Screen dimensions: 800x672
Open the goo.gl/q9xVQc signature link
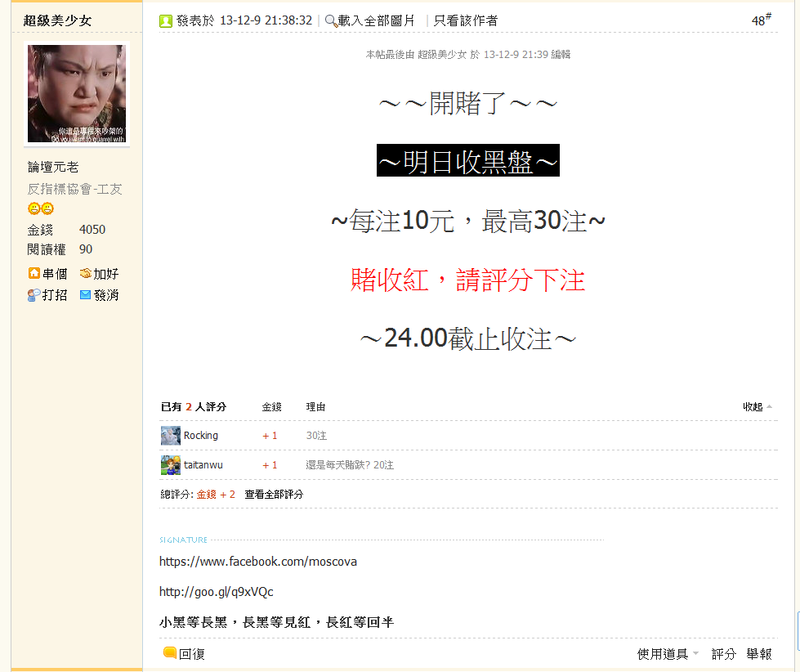[x=217, y=592]
